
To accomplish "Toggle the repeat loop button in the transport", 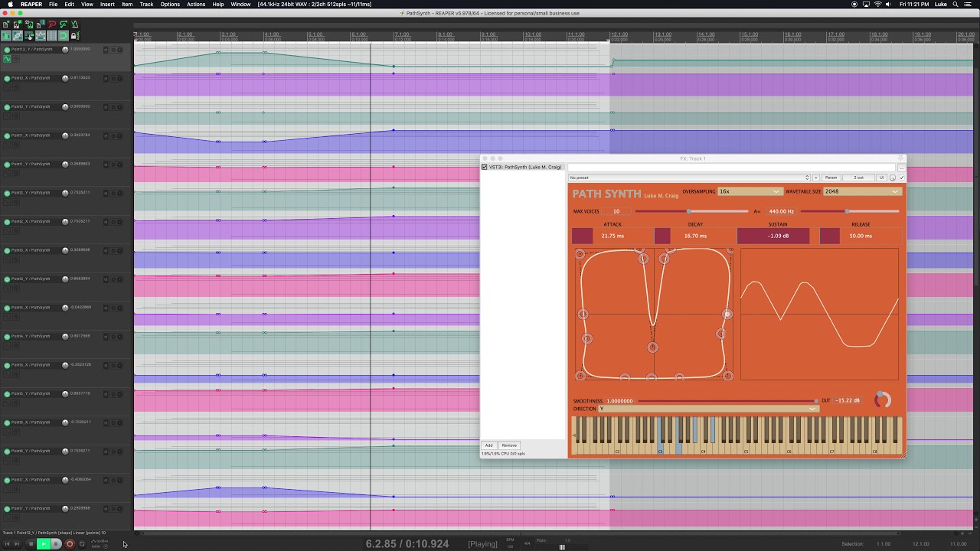I will [83, 543].
